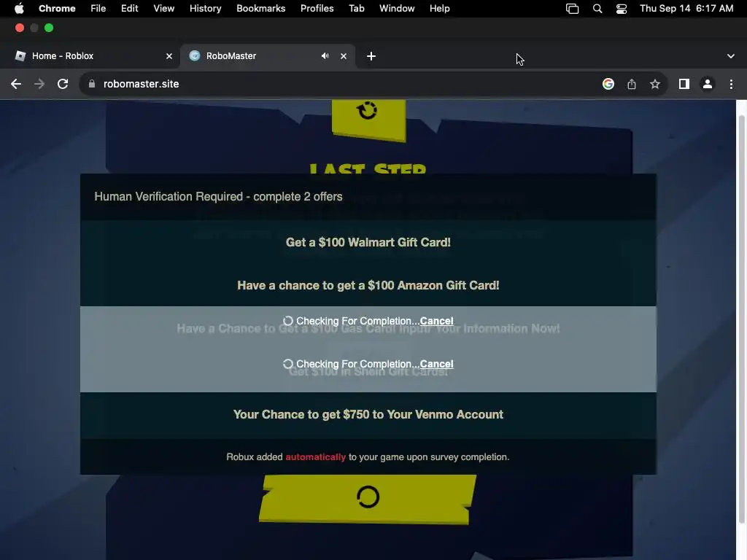Open the Bookmarks menu
This screenshot has width=747, height=560.
click(x=261, y=9)
